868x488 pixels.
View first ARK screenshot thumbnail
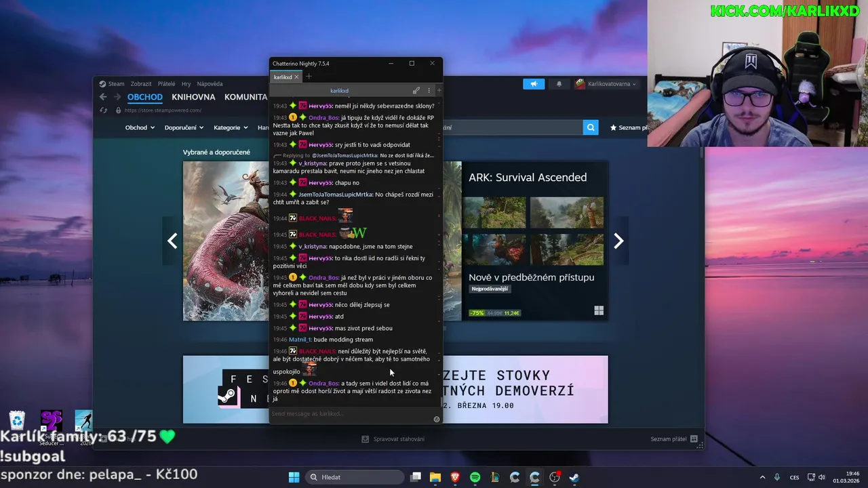(x=494, y=212)
